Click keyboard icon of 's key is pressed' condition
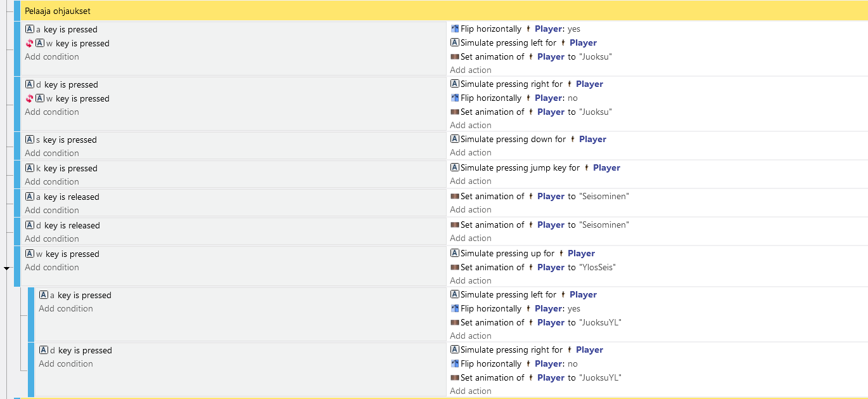Screen dimensions: 868x399 pos(29,140)
